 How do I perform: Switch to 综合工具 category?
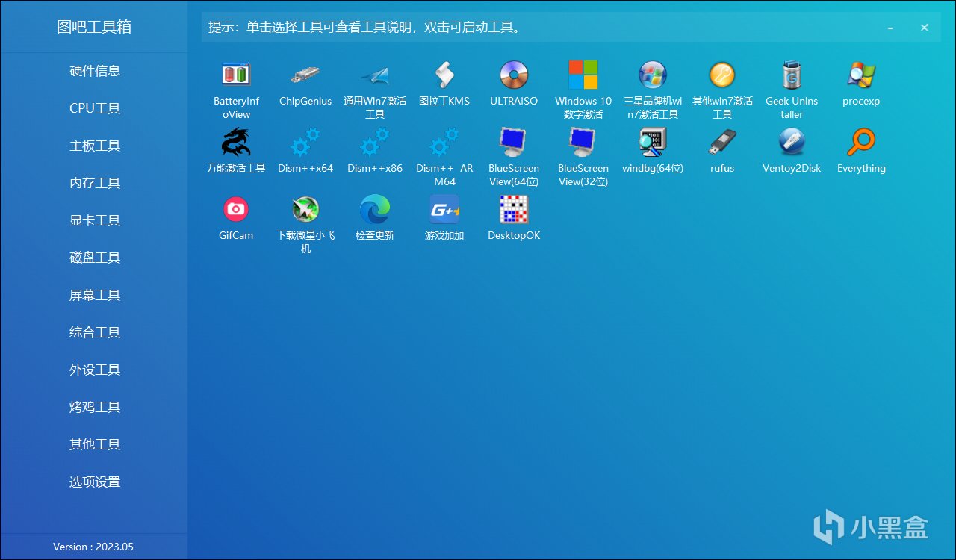point(95,332)
